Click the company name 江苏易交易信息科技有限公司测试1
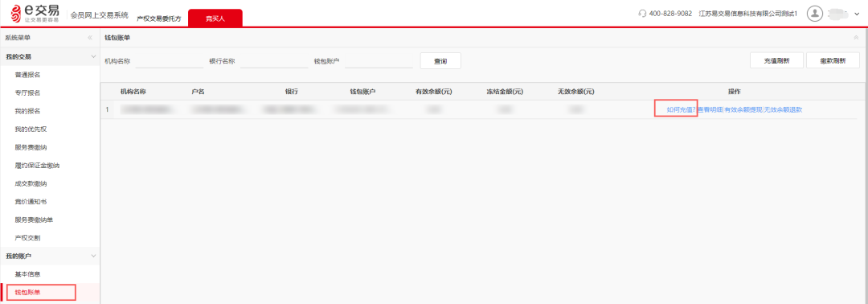868x304 pixels. (x=748, y=14)
